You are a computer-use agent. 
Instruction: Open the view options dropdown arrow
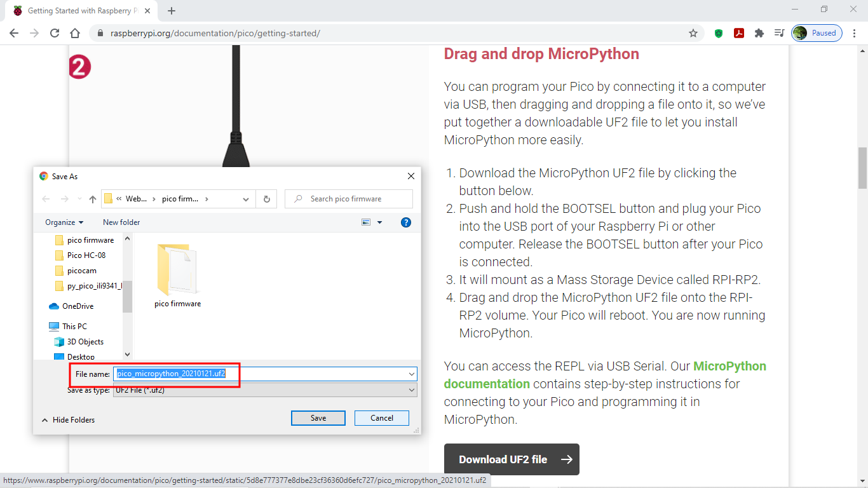tap(380, 222)
